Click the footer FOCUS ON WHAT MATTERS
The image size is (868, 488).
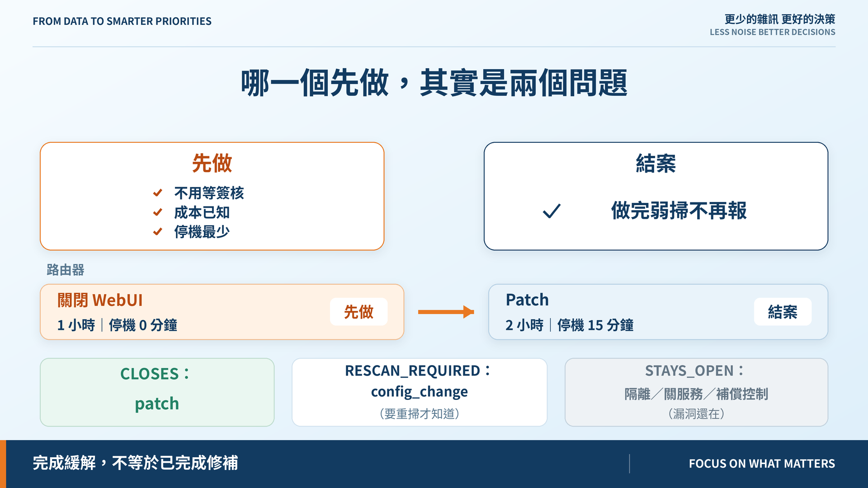tap(762, 464)
